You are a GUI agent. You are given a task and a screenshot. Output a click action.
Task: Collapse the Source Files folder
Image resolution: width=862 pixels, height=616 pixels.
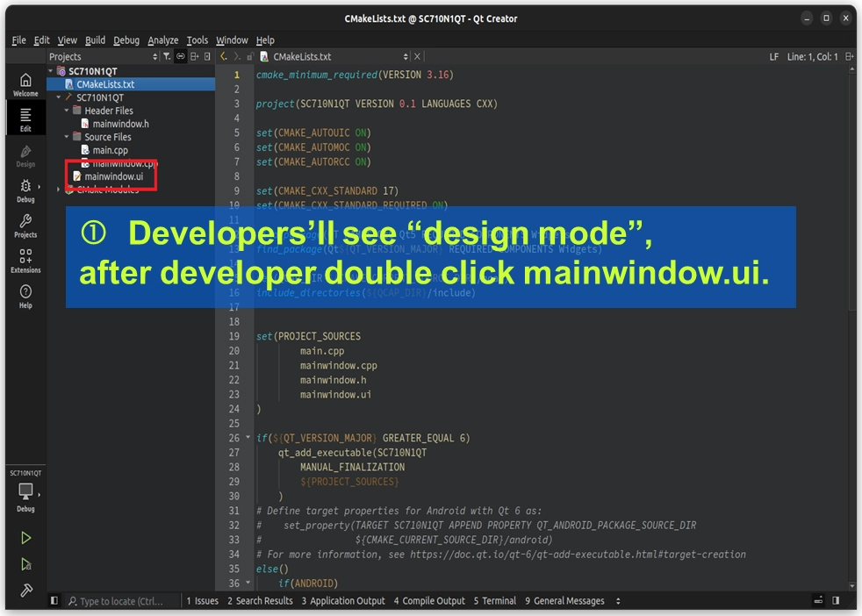click(x=67, y=137)
